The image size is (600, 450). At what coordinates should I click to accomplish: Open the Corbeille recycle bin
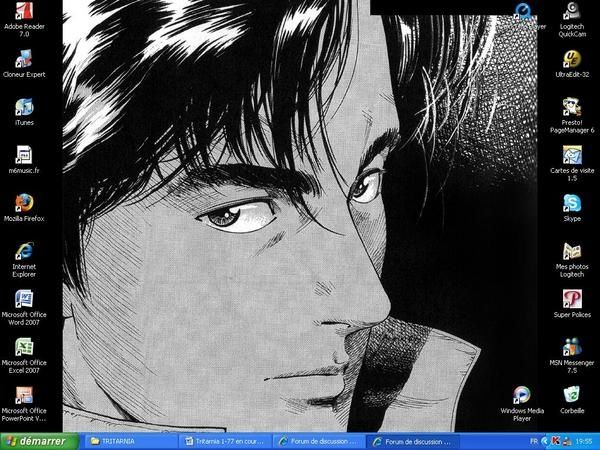pos(572,400)
